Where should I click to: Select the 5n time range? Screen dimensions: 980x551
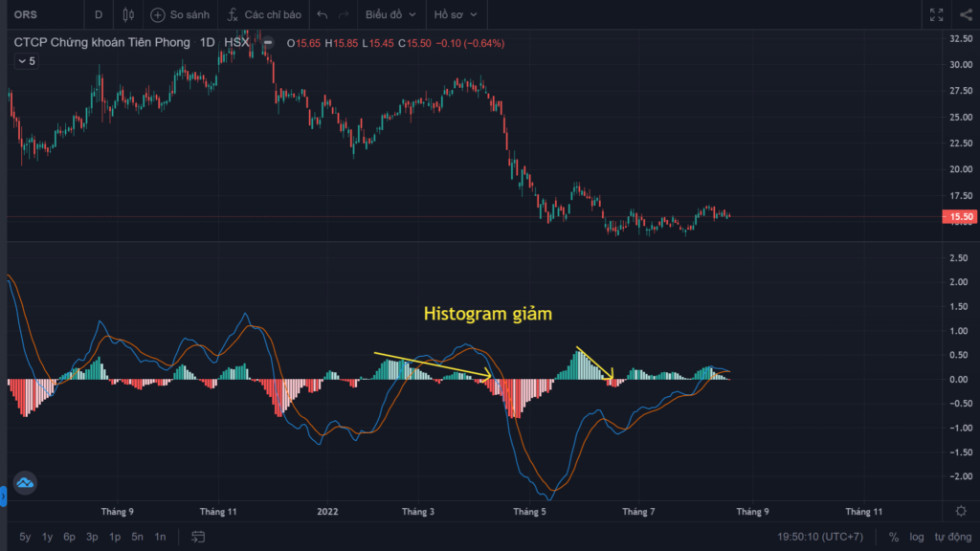tap(138, 537)
